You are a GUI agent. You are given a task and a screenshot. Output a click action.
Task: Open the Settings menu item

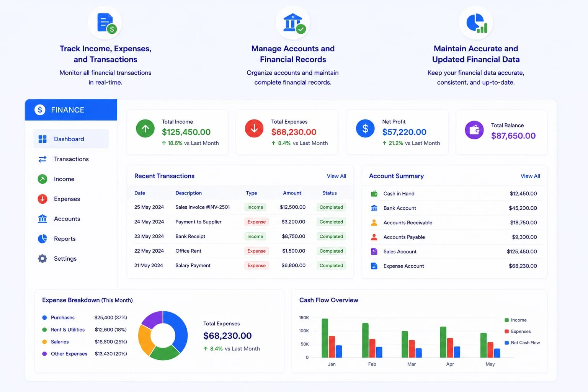click(71, 258)
